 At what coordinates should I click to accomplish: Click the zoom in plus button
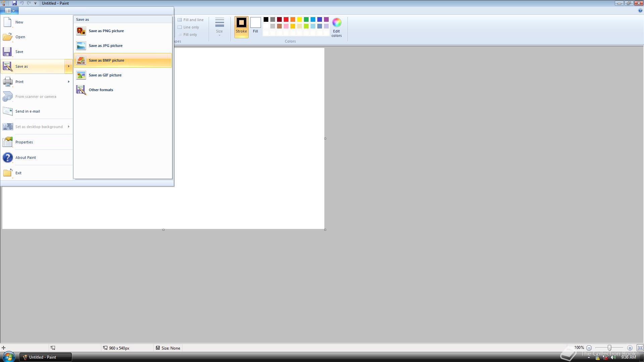630,348
